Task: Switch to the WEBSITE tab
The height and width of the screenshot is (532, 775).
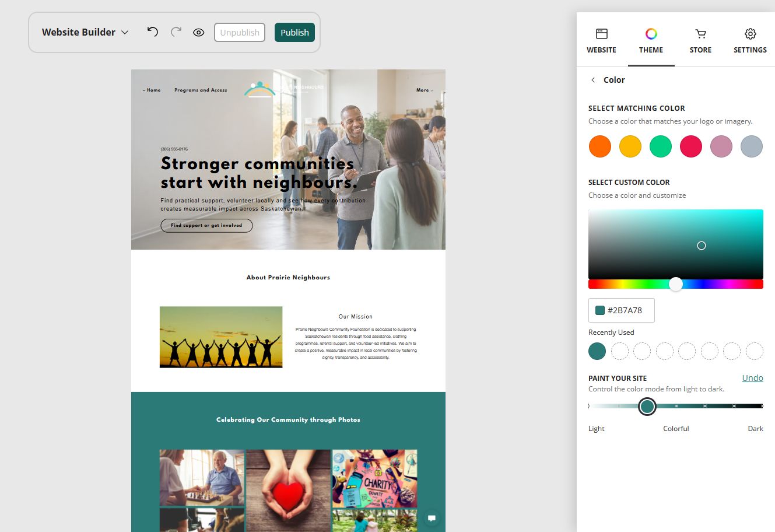Action: click(601, 41)
